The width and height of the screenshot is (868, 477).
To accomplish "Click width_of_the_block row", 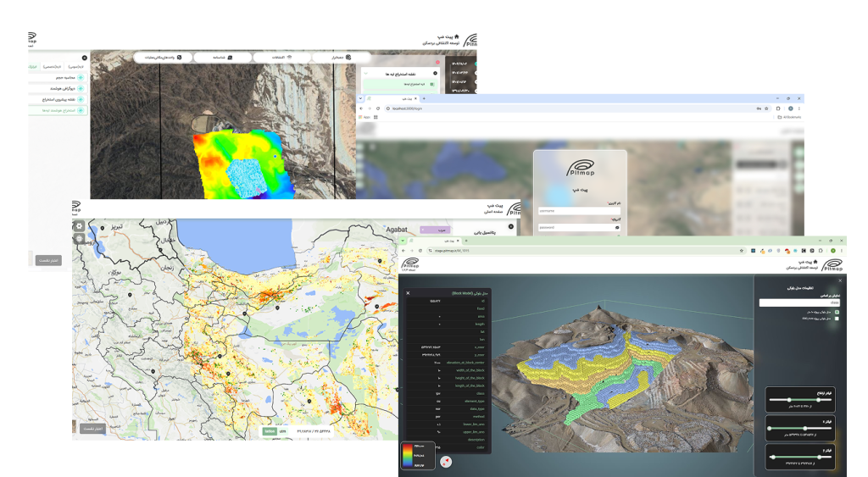I will (x=446, y=370).
